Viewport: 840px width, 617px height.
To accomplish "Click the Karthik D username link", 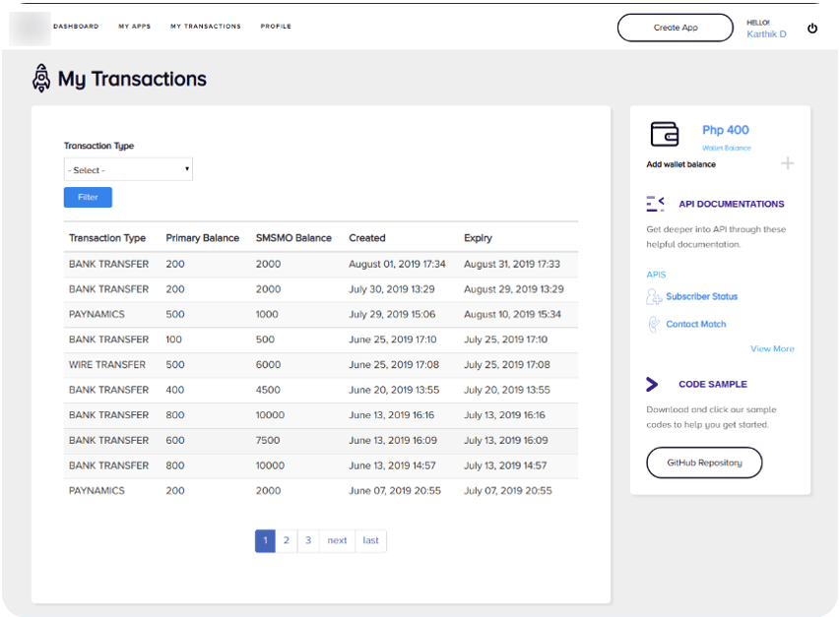I will coord(766,34).
